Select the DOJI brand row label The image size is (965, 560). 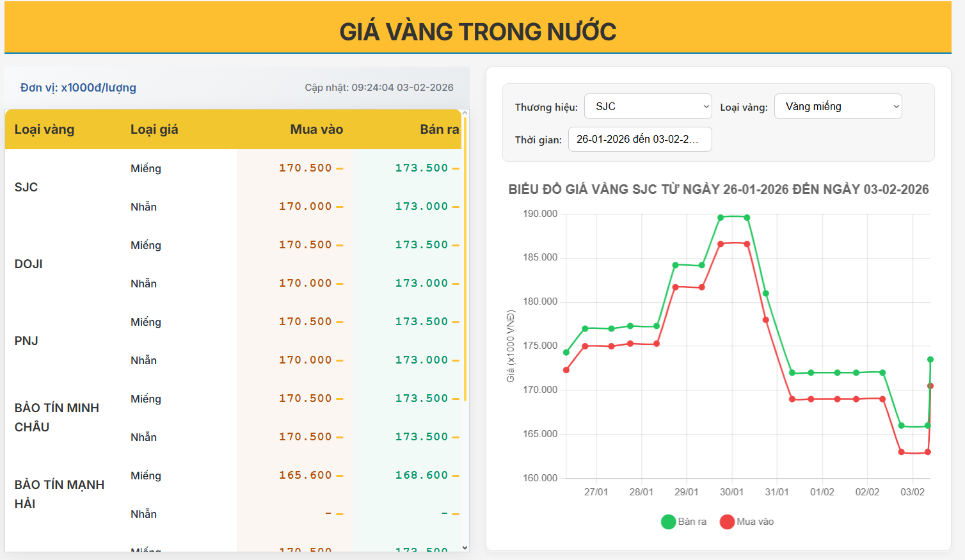click(x=29, y=264)
